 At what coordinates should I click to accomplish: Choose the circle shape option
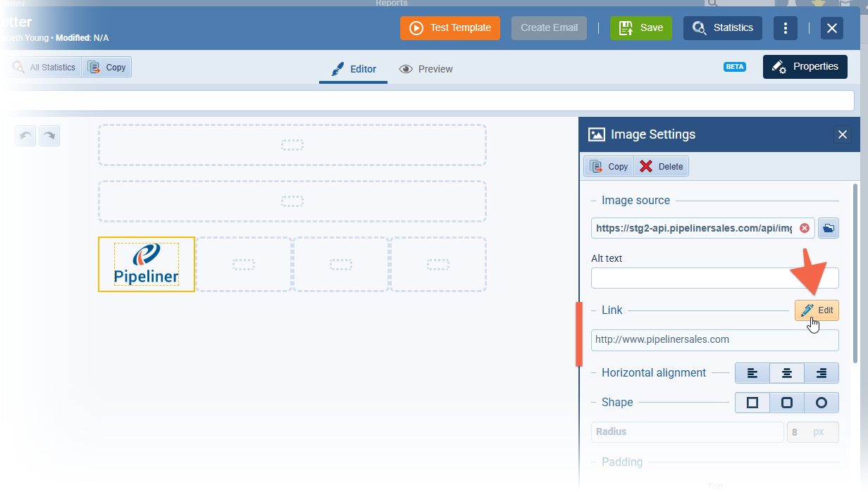pos(821,403)
